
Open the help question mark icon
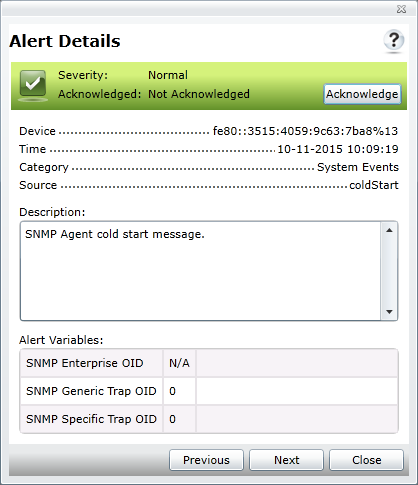pos(394,41)
